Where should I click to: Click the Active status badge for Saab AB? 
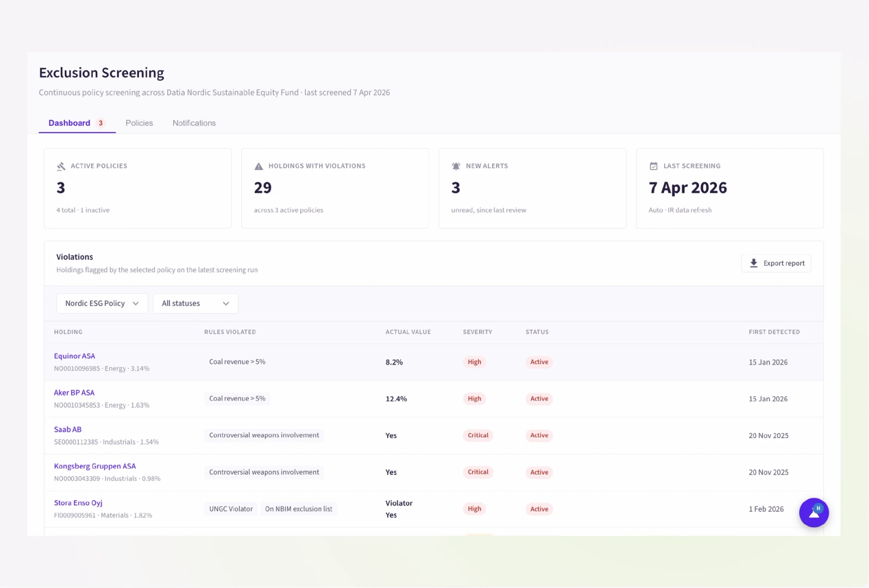539,435
